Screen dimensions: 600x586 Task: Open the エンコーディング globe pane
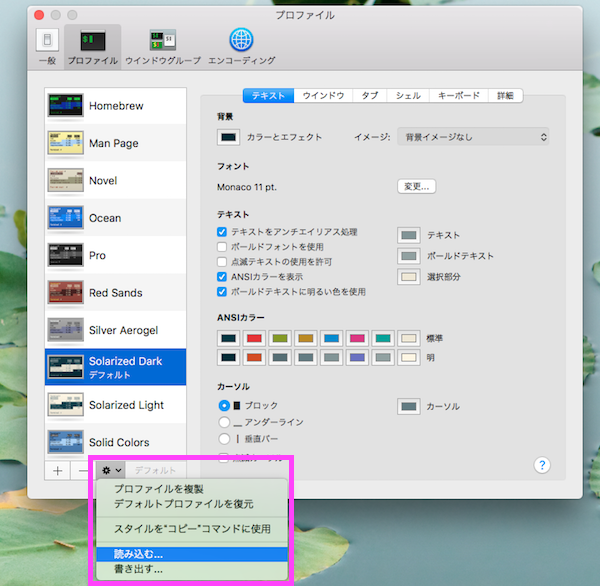[241, 47]
